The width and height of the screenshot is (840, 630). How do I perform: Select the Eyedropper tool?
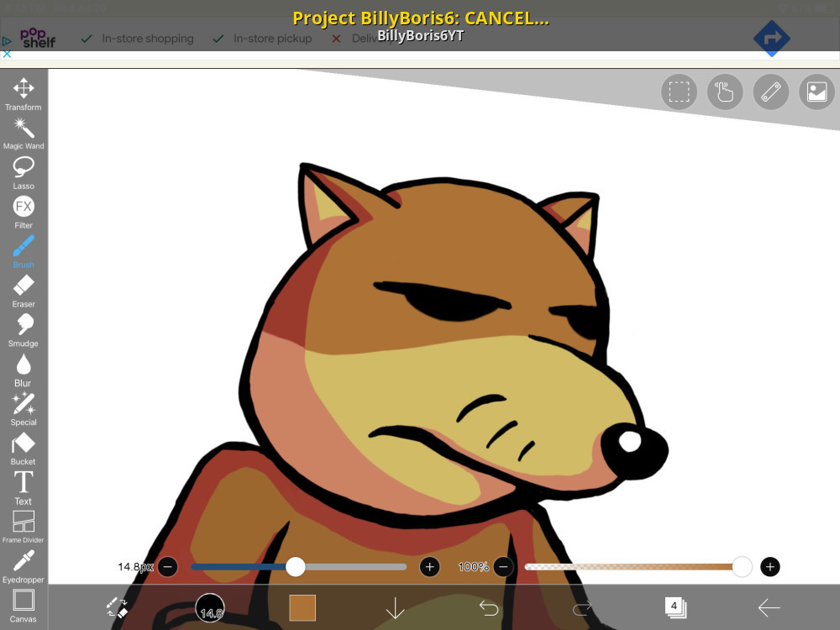pos(24,566)
